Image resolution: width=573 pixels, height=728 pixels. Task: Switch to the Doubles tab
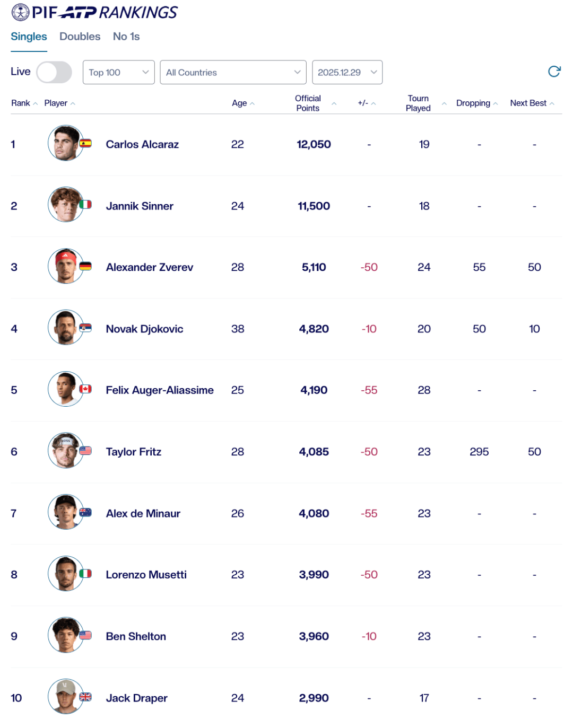tap(80, 37)
